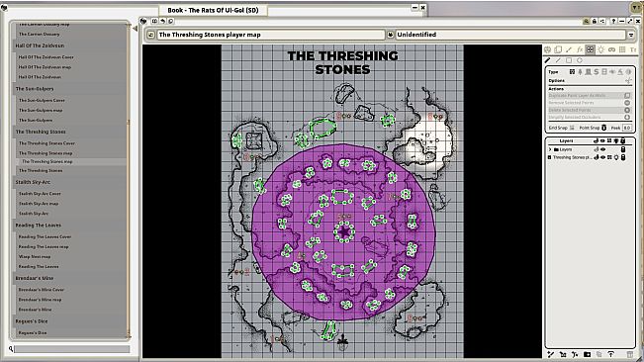Click The Threshing Stones player map title field

pyautogui.click(x=270, y=35)
